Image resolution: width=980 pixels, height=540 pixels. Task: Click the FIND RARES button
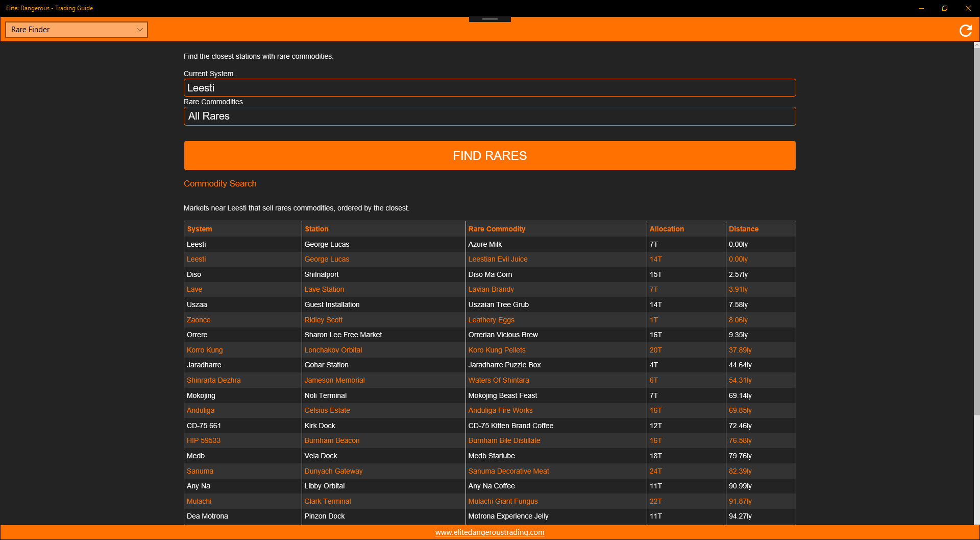pyautogui.click(x=489, y=156)
